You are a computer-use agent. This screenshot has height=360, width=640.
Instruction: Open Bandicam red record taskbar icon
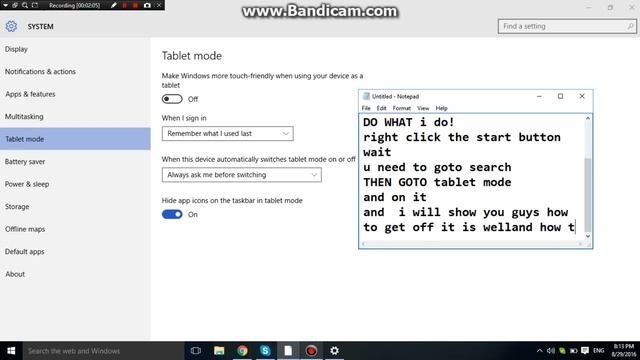click(x=311, y=351)
